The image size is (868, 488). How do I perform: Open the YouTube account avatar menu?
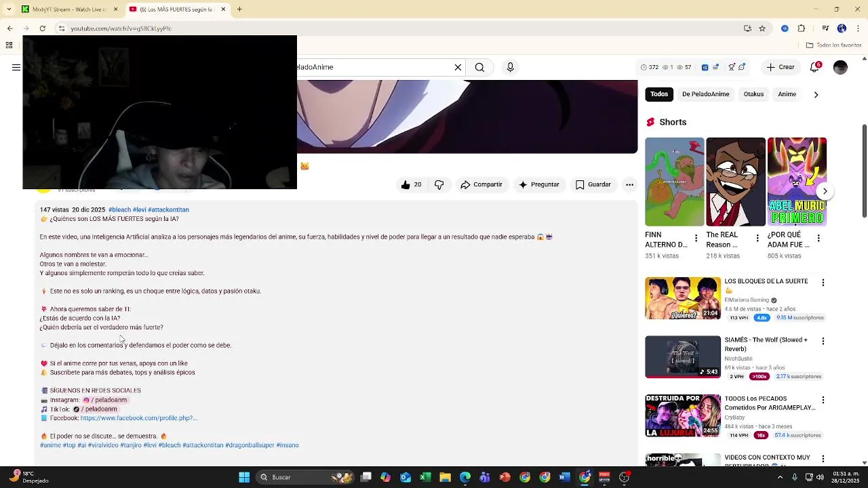pyautogui.click(x=840, y=67)
